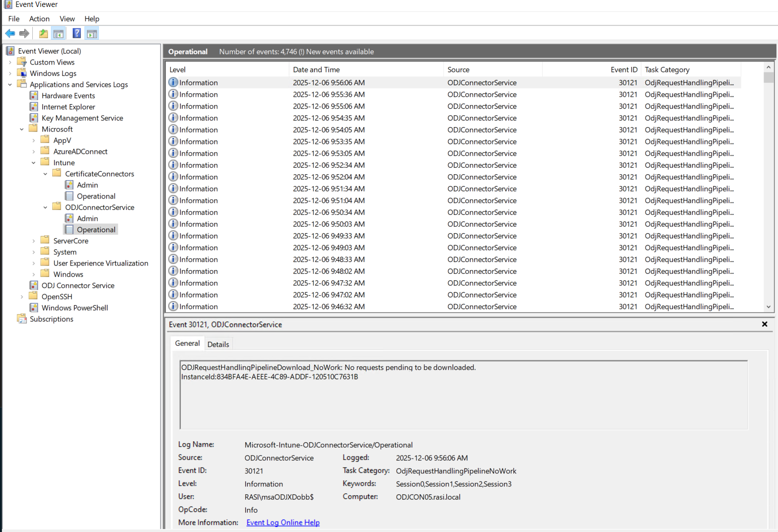Screen dimensions: 778x532
Task: Click the Key Management Service log icon
Action: click(x=34, y=118)
